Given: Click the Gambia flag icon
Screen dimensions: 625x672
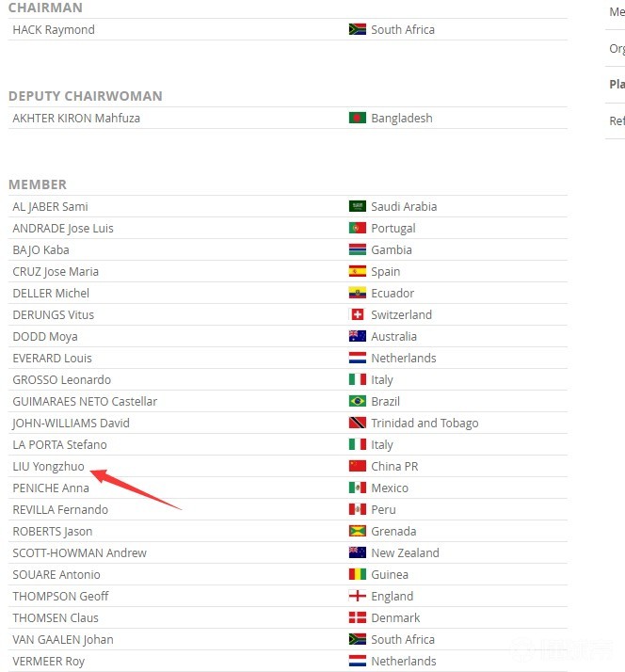Looking at the screenshot, I should 357,250.
